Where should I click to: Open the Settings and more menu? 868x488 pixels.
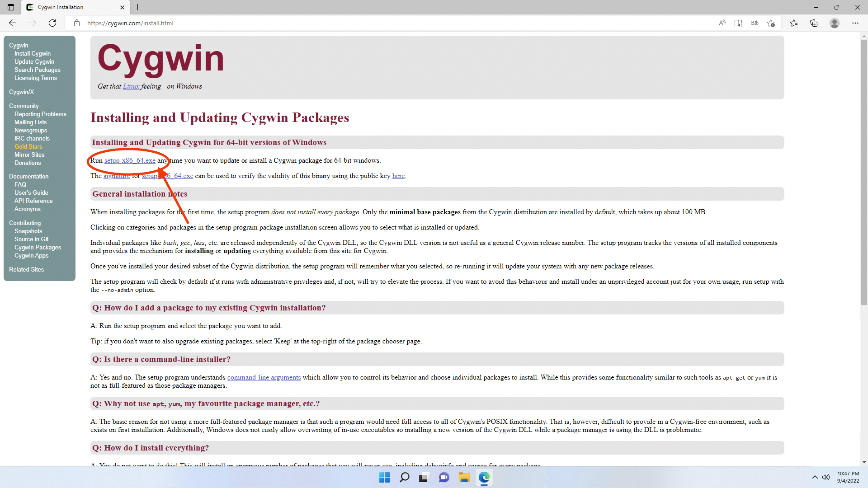855,23
